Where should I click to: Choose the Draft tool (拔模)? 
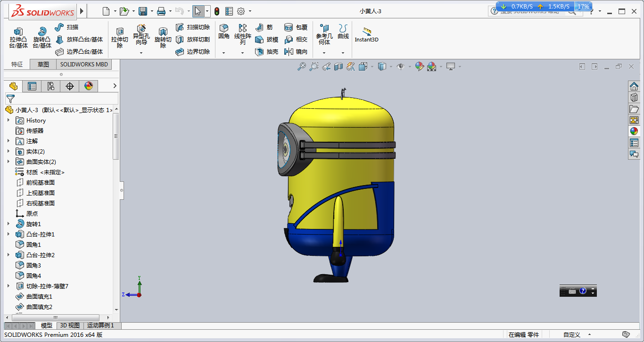pyautogui.click(x=266, y=40)
